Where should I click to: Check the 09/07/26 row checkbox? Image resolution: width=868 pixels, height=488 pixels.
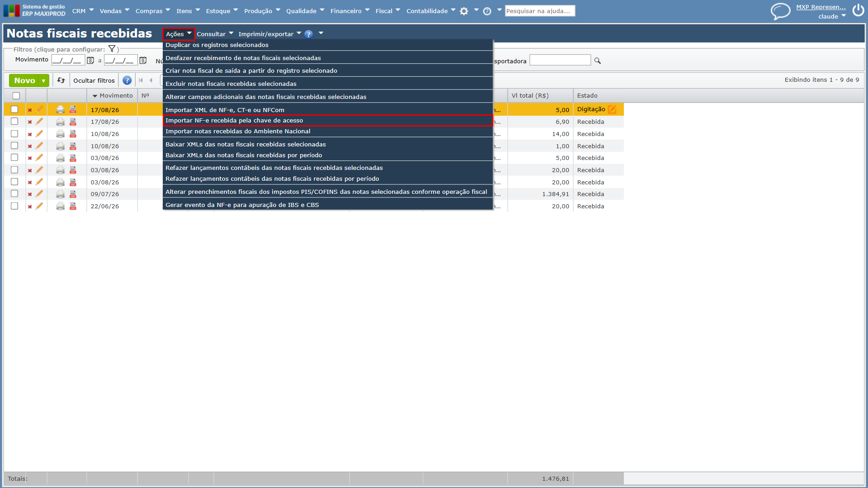click(x=14, y=194)
